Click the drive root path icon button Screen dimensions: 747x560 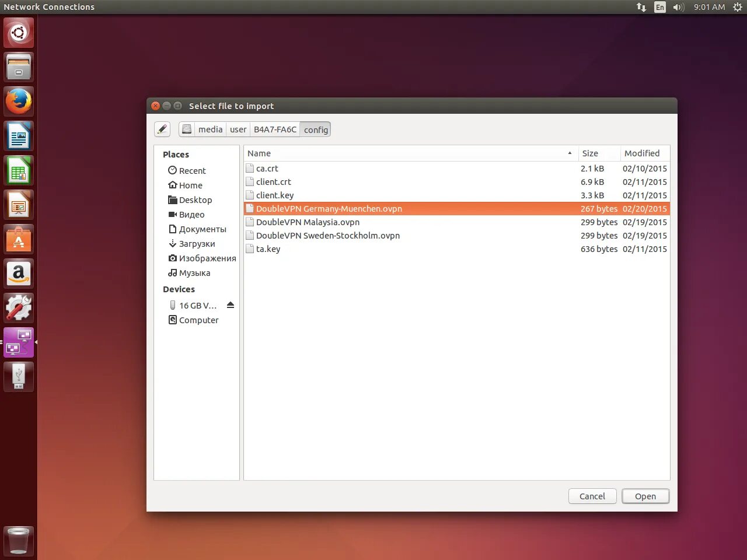[187, 129]
